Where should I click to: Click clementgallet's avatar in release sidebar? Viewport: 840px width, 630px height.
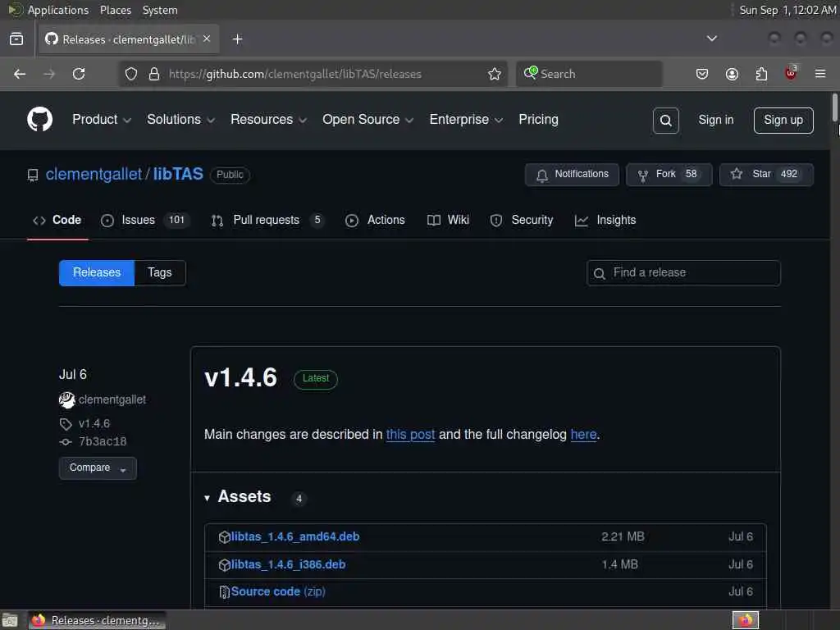point(67,399)
